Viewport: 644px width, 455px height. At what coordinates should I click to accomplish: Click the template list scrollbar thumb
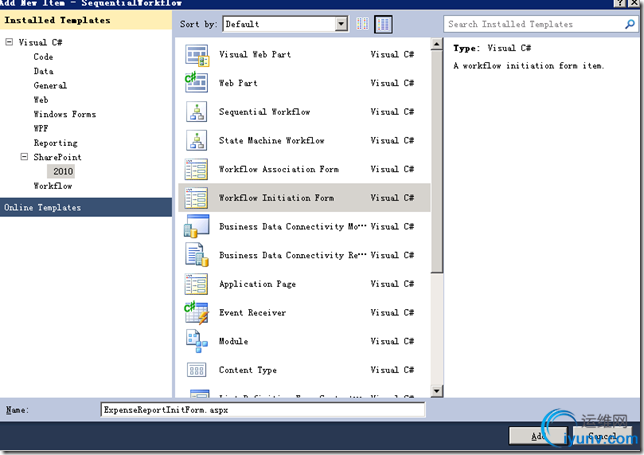pyautogui.click(x=437, y=161)
